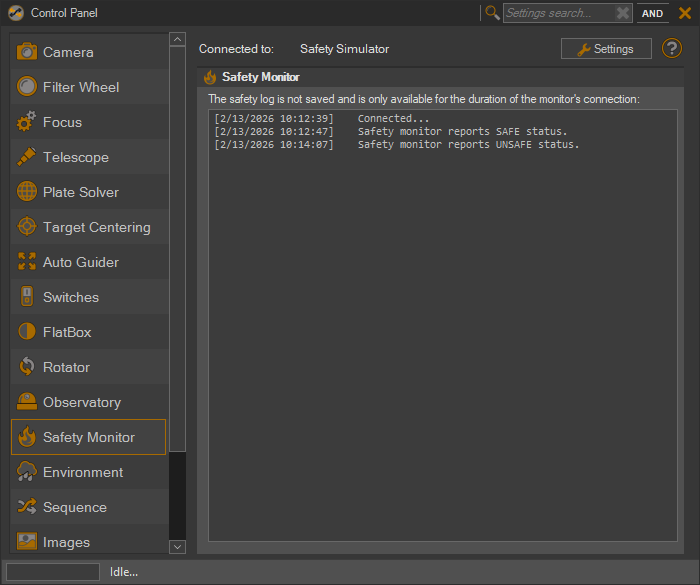
Task: Open the Camera settings icon
Action: [27, 52]
